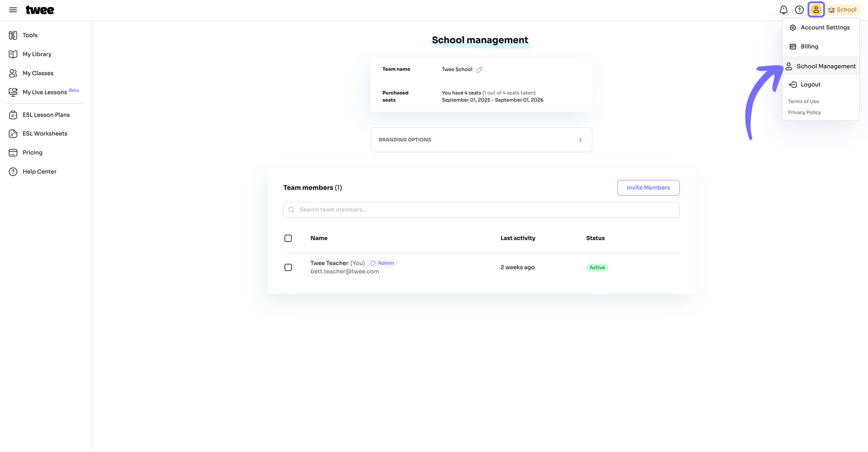
Task: Click the Active status badge
Action: pyautogui.click(x=597, y=268)
